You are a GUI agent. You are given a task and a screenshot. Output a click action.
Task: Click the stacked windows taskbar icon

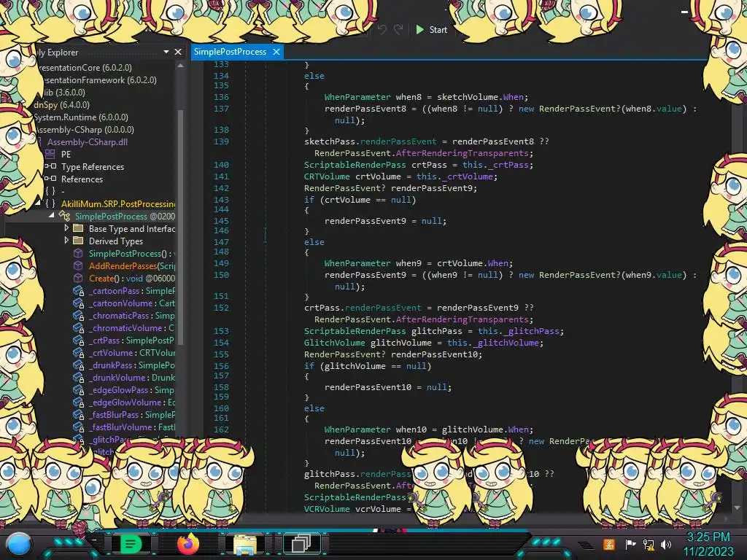point(301,543)
